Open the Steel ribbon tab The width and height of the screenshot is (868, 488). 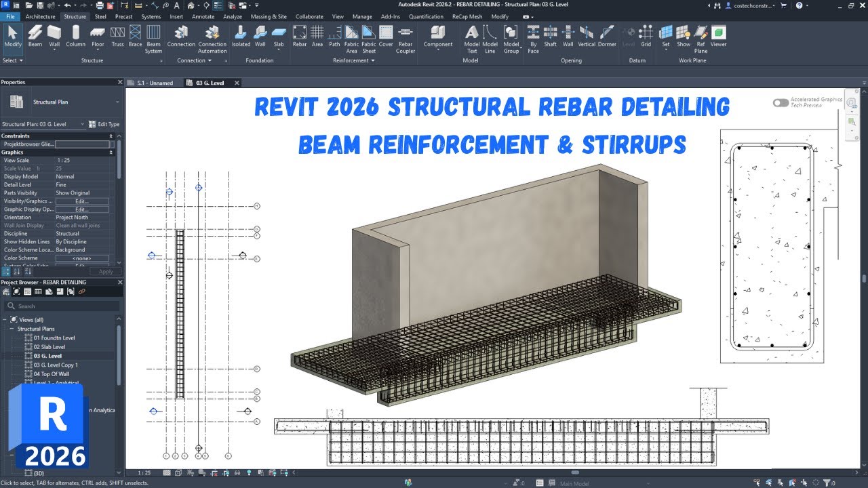tap(100, 16)
